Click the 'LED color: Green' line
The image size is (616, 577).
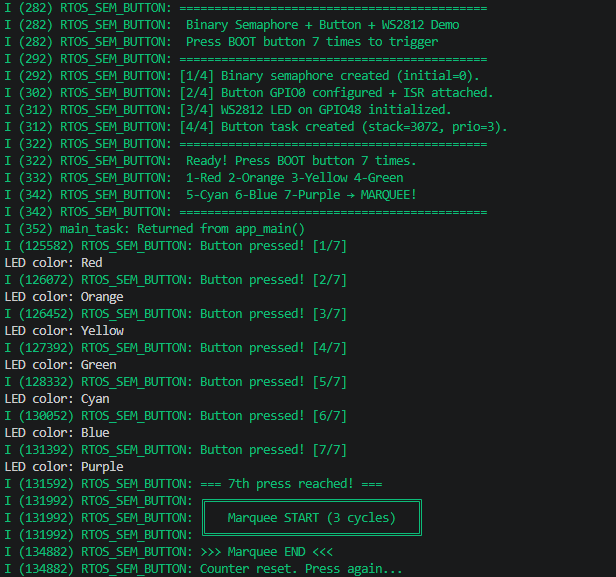tap(60, 365)
